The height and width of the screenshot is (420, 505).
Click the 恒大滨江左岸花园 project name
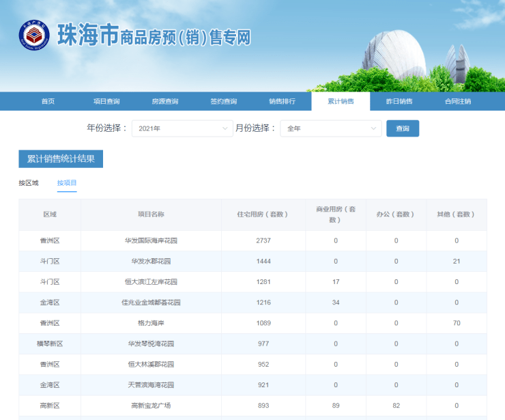pyautogui.click(x=151, y=282)
